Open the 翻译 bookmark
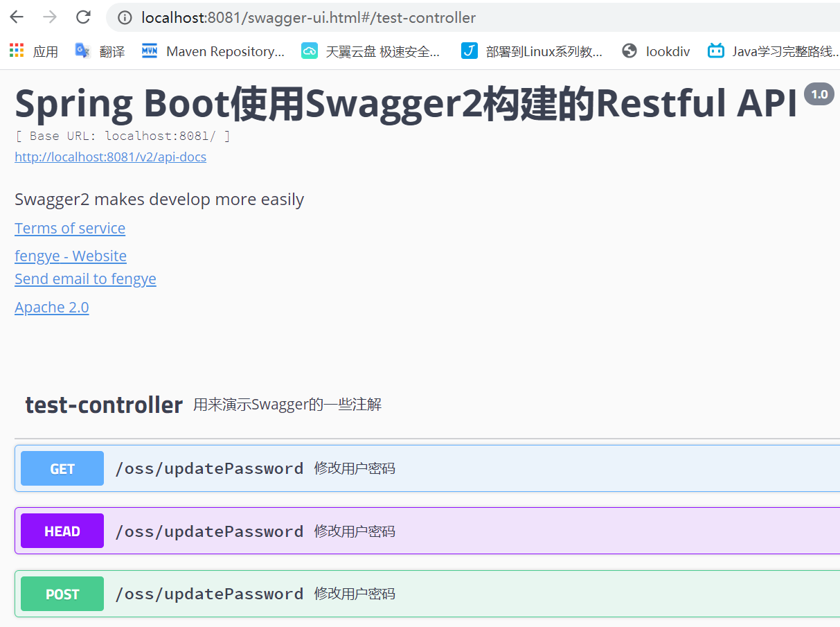Screen dimensions: 840x627 coord(100,51)
